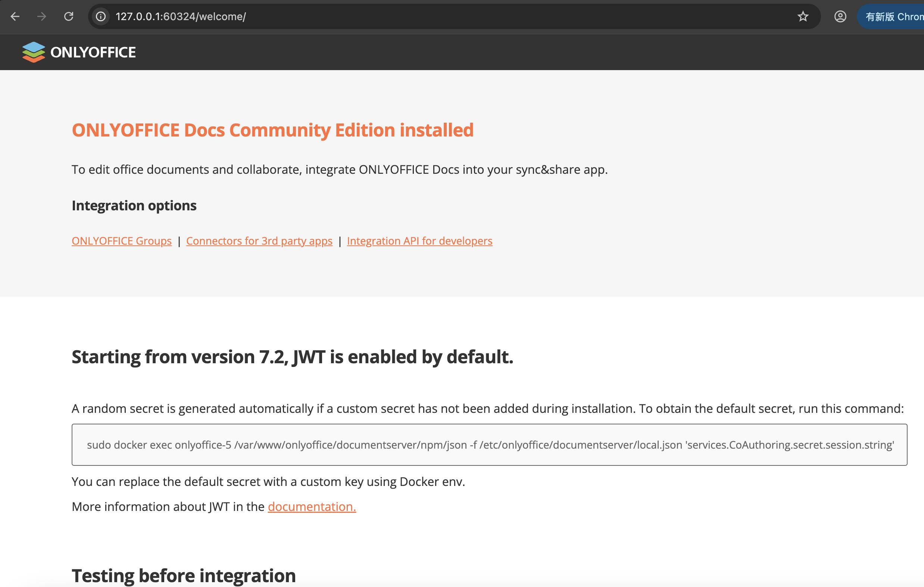Open the Chrome profile icon
This screenshot has height=587, width=924.
[x=840, y=16]
